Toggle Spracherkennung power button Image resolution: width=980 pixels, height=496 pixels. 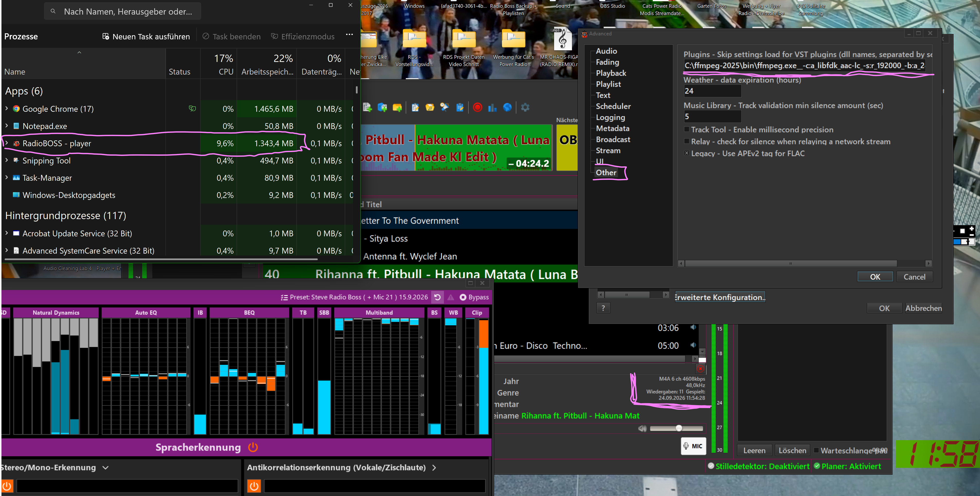click(253, 447)
